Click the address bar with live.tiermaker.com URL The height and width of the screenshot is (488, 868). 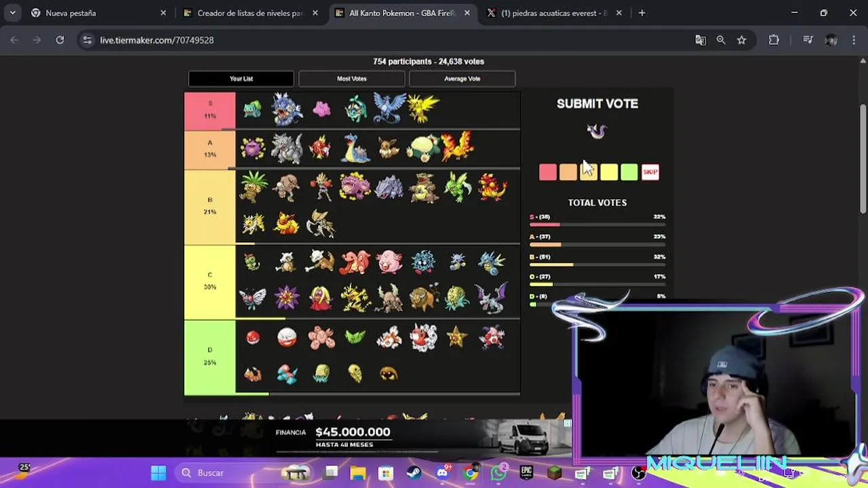[x=393, y=40]
